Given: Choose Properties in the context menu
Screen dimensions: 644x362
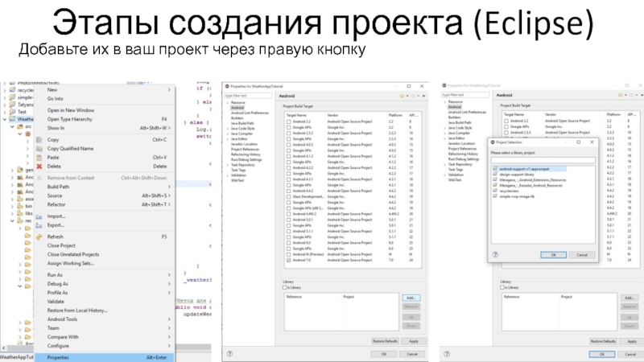Looking at the screenshot, I should point(105,357).
